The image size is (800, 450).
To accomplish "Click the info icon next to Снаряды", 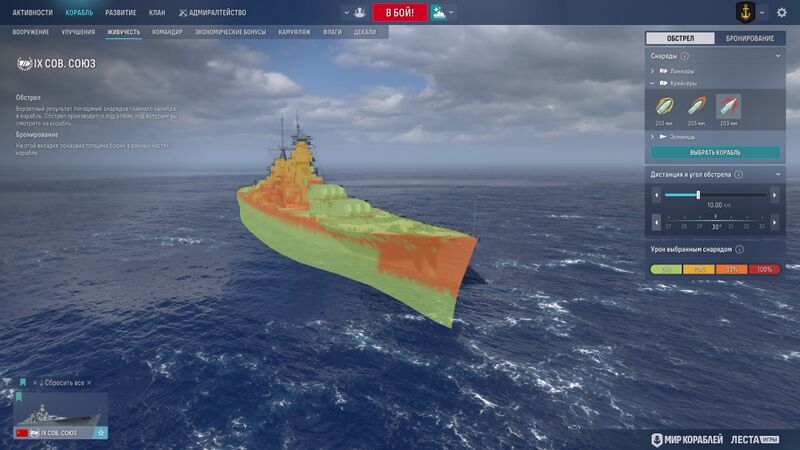I will click(x=685, y=56).
